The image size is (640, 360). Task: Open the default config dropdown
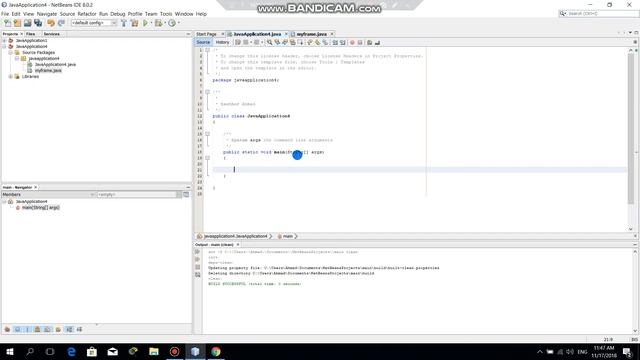point(94,23)
